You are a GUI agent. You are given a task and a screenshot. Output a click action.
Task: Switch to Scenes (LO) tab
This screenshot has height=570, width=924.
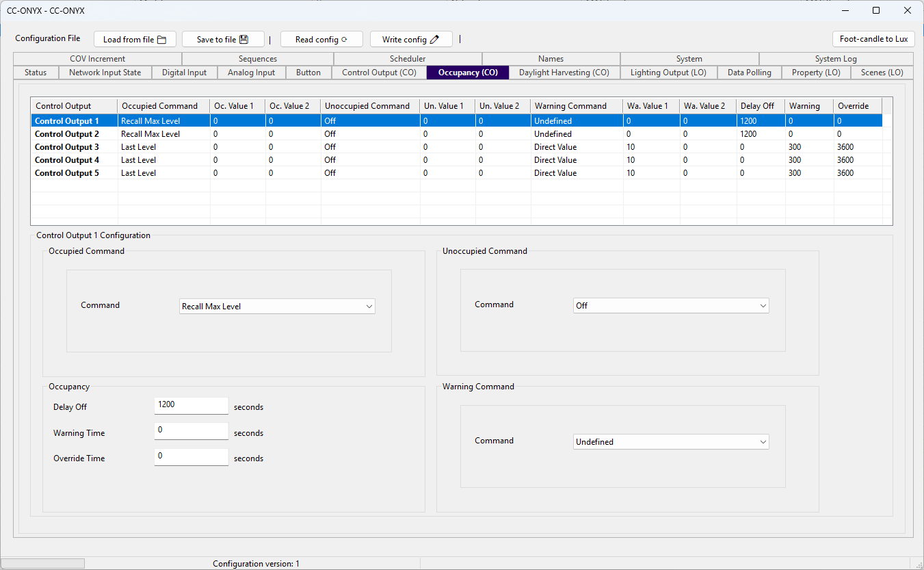tap(882, 73)
